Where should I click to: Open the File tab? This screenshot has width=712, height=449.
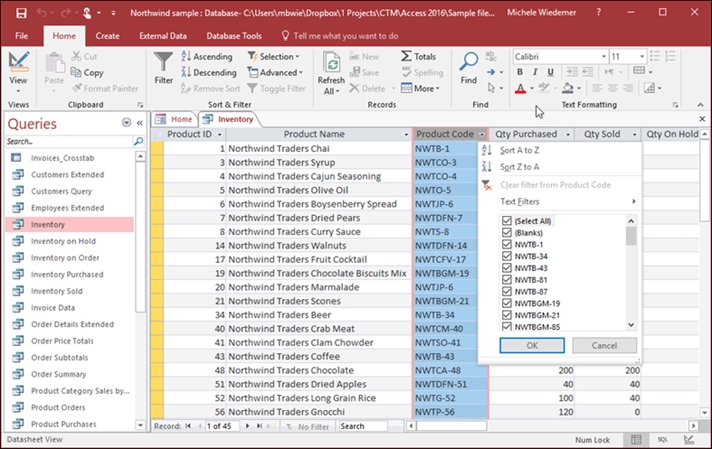pos(21,36)
